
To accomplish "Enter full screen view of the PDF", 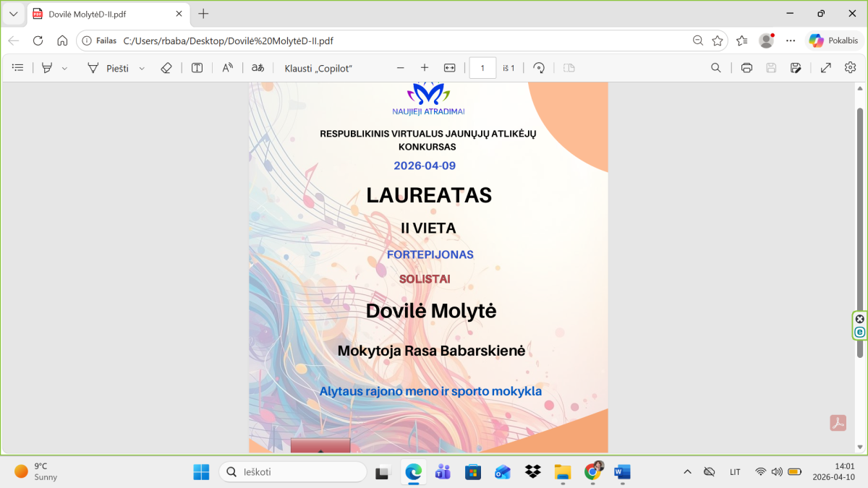I will click(825, 68).
